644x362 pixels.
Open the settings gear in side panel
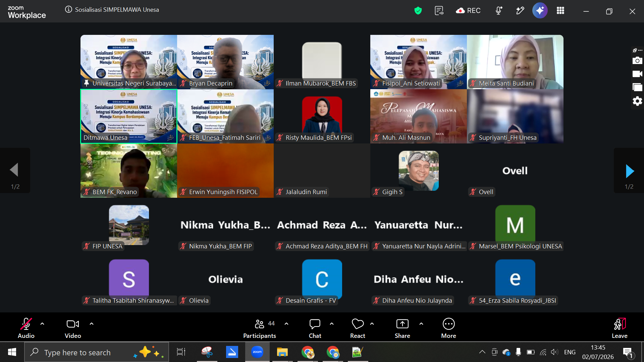click(x=637, y=101)
